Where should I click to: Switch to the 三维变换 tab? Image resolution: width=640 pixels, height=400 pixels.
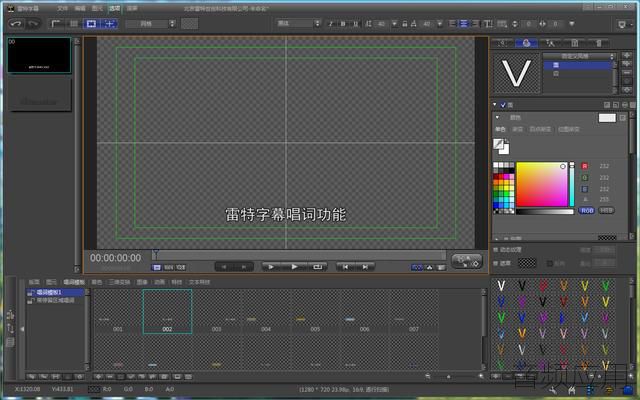pyautogui.click(x=119, y=282)
